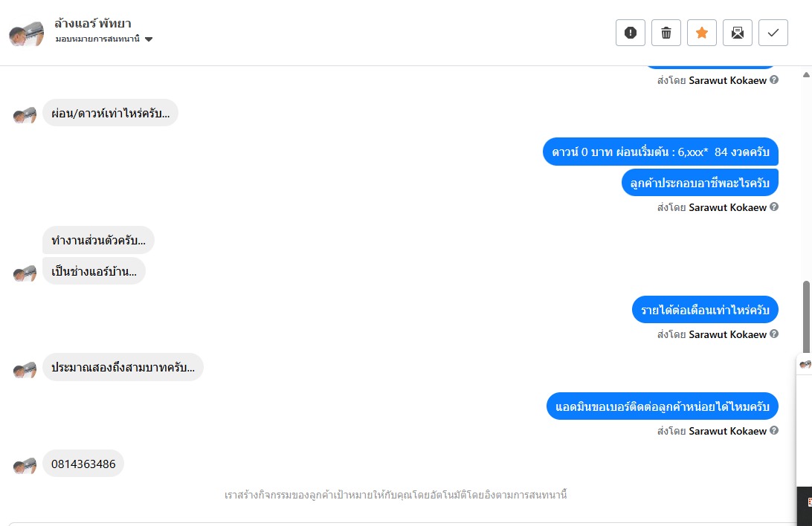
Task: Open help icon below ลูกค้าประกอบอาชีพอะไรครับ message
Action: tap(773, 207)
